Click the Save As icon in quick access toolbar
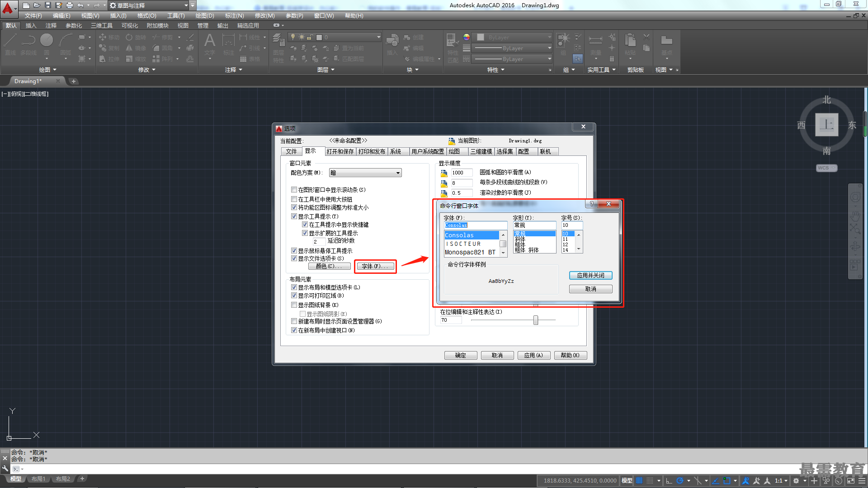Image resolution: width=868 pixels, height=488 pixels. tap(59, 5)
